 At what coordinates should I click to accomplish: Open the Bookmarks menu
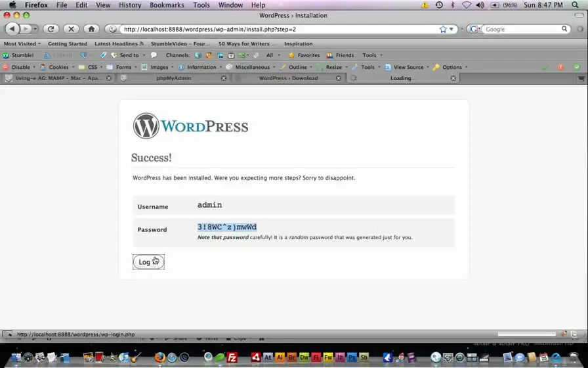tap(167, 5)
